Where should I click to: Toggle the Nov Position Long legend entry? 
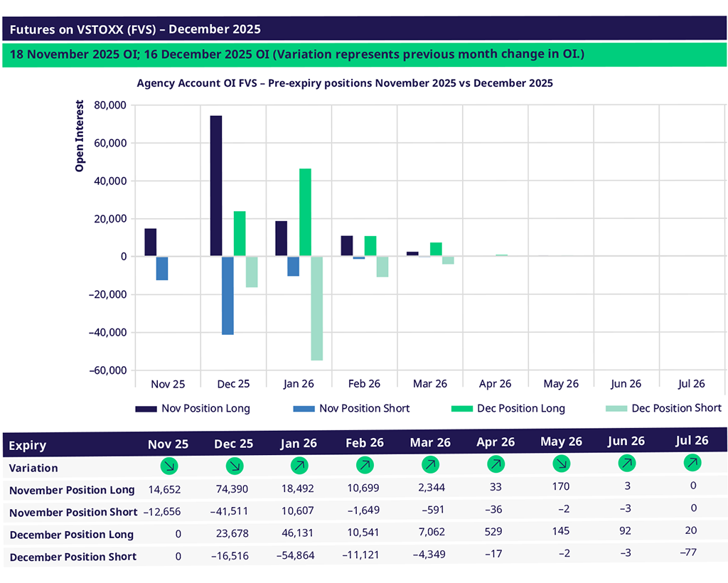(193, 409)
